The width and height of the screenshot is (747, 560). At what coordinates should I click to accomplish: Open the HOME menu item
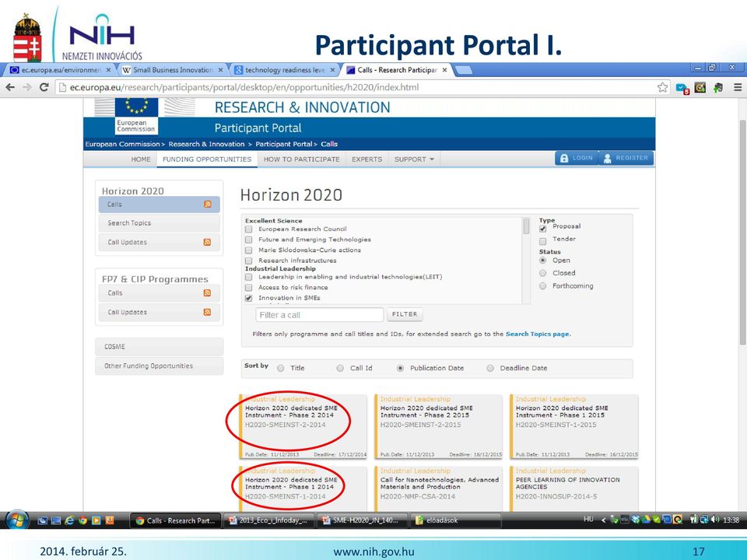tap(141, 159)
